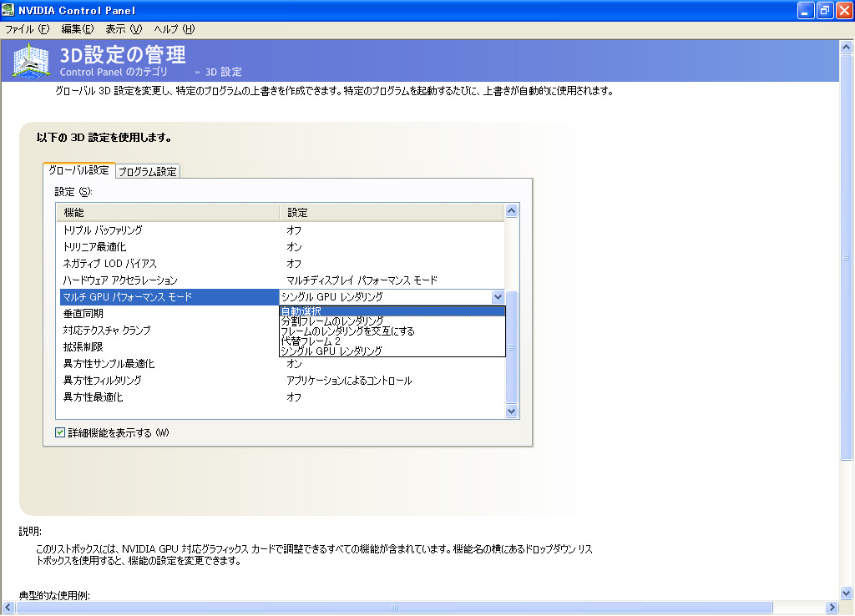Open the ファイル (F) menu
855x616 pixels.
[28, 29]
